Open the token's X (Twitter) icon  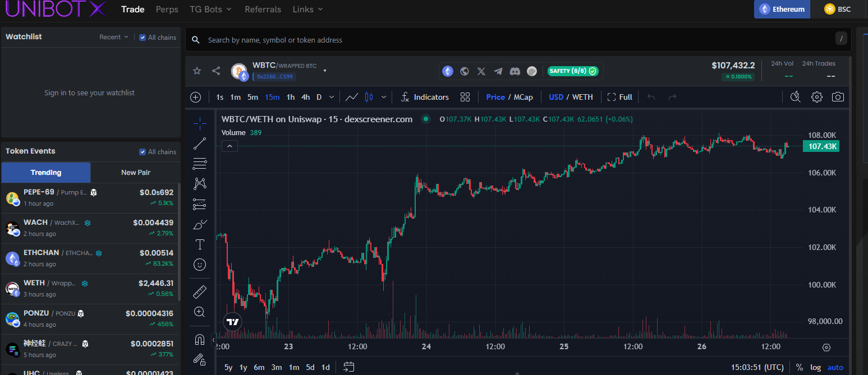(481, 71)
